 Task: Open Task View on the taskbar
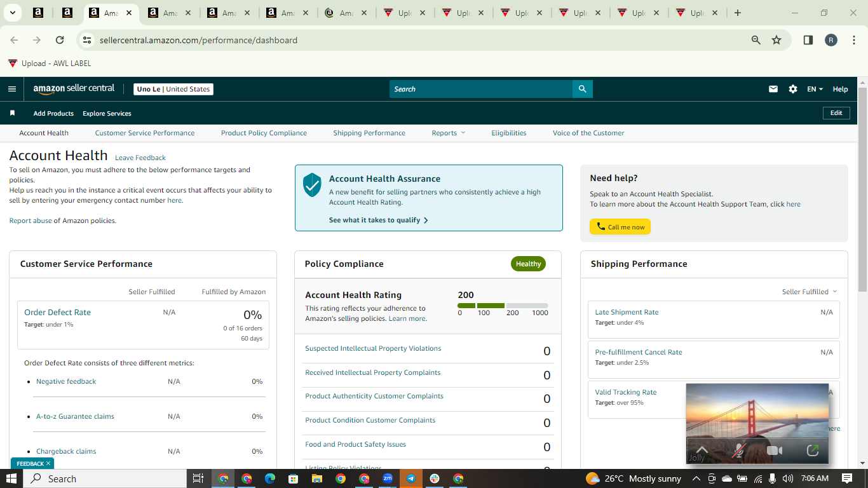198,478
